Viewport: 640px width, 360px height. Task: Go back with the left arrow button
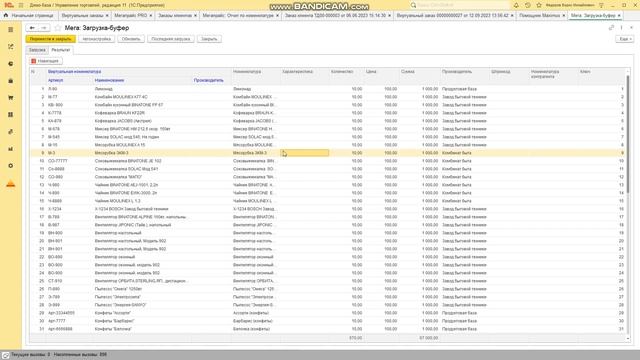point(32,28)
